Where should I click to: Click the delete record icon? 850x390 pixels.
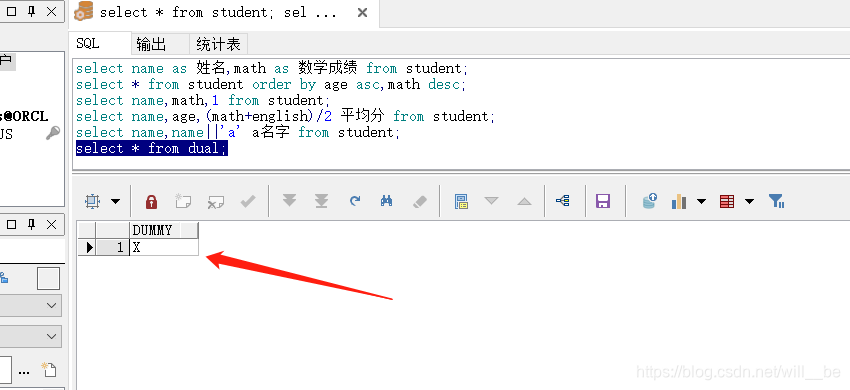click(x=216, y=202)
